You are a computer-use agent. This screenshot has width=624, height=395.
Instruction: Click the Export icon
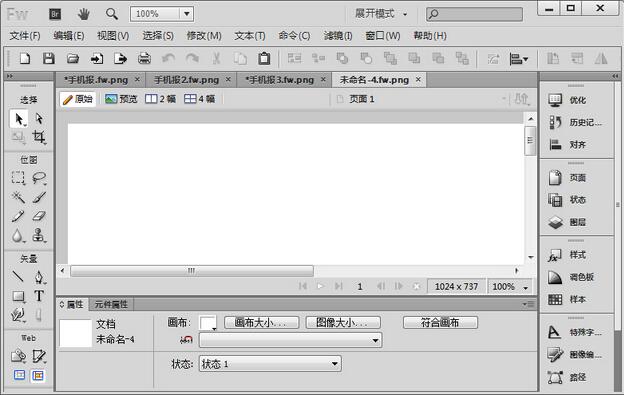click(x=120, y=59)
